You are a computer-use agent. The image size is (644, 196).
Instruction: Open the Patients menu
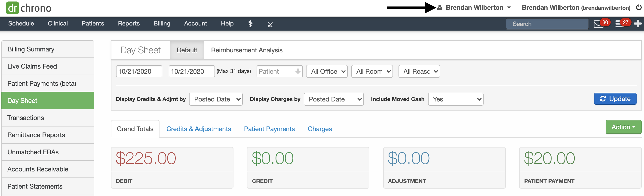[x=93, y=24]
